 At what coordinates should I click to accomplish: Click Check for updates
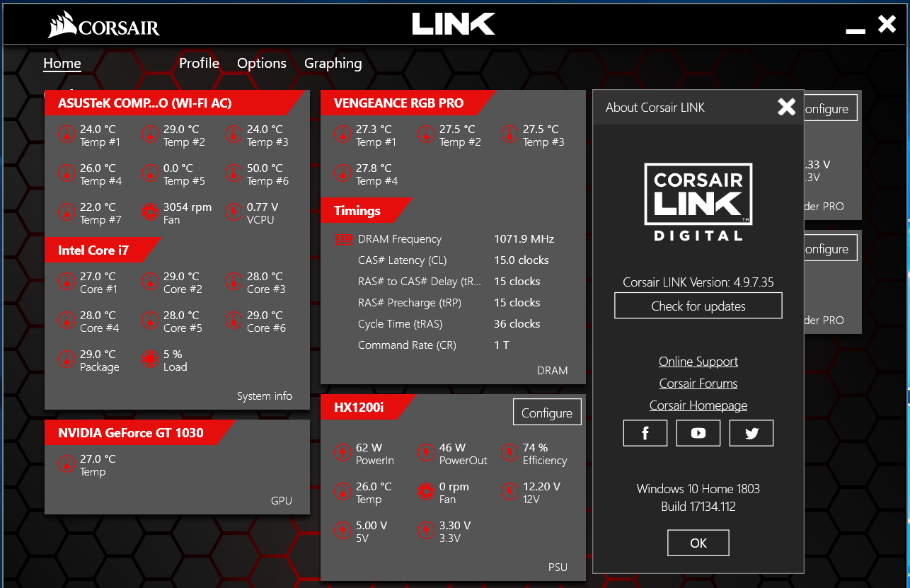click(698, 306)
